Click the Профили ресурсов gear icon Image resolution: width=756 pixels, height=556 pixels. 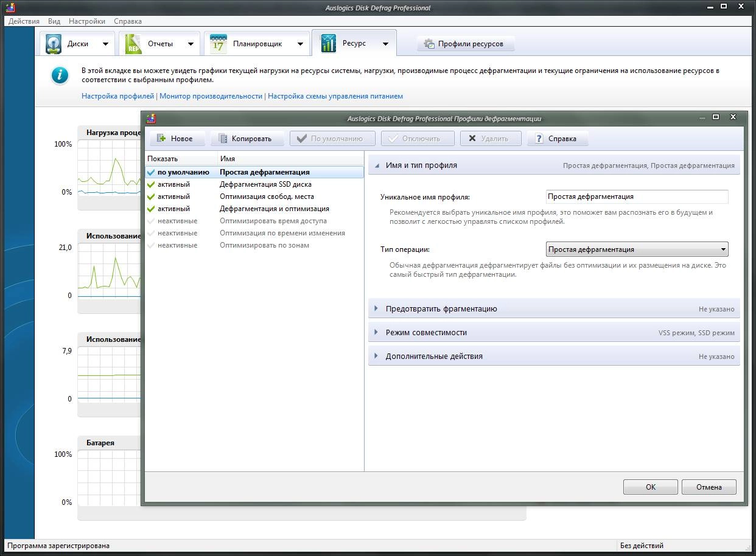click(x=429, y=44)
